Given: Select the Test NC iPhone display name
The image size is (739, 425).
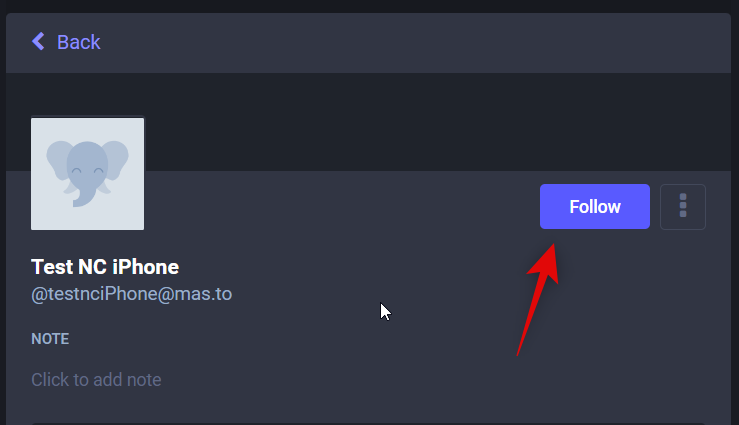Looking at the screenshot, I should 105,267.
